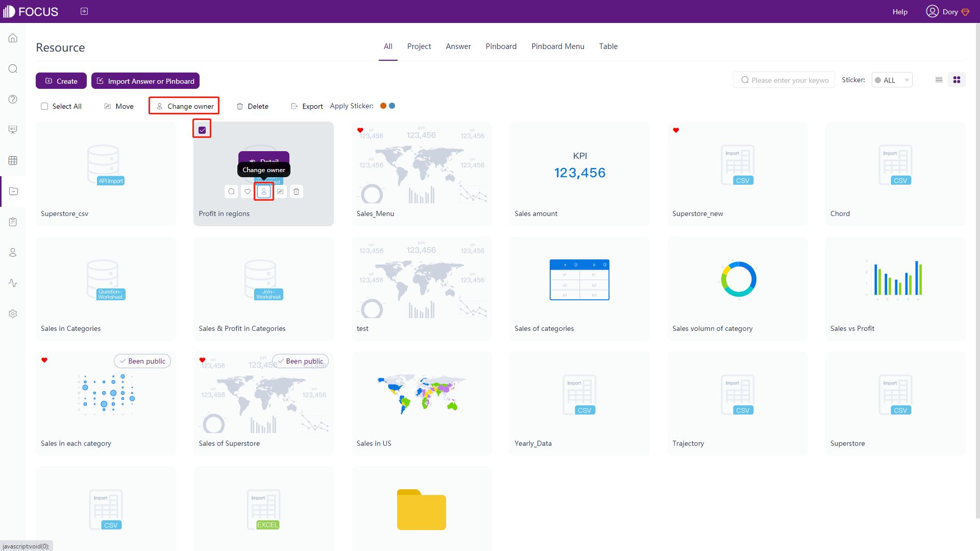Open the Resource folder icon in the sidebar
This screenshot has width=980, height=551.
coord(13,191)
